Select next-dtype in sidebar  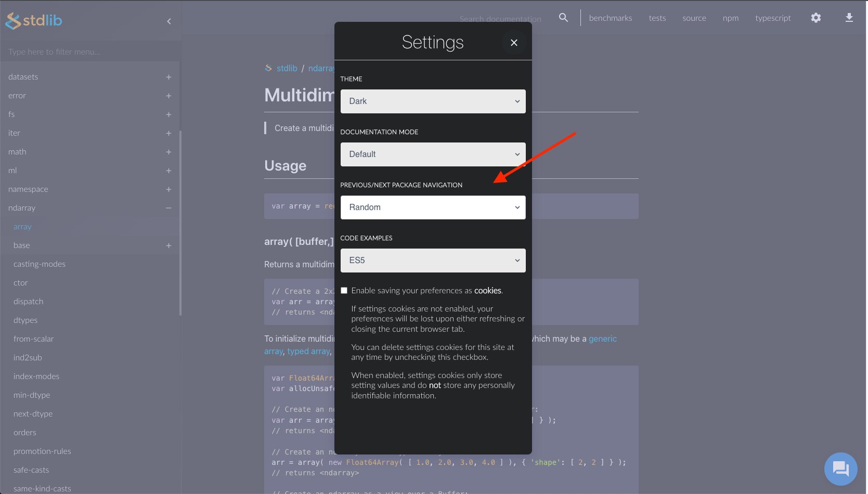[x=33, y=414]
